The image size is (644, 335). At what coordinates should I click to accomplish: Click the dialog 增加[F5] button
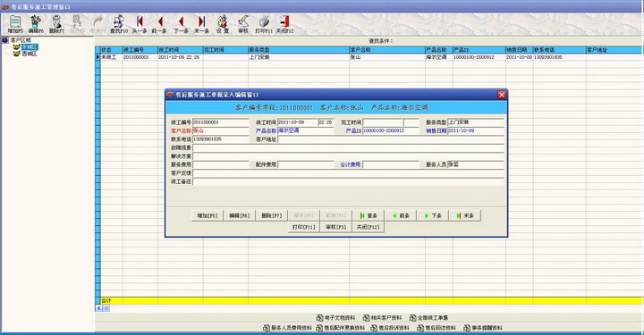click(x=208, y=215)
